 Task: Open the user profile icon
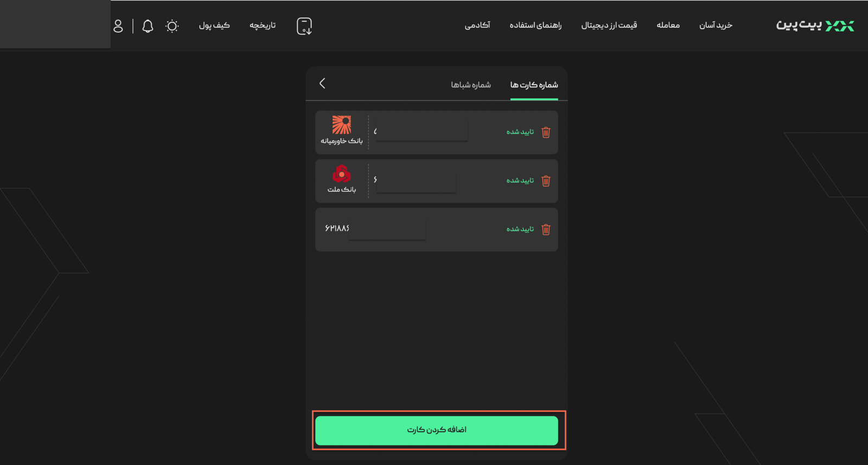[118, 26]
